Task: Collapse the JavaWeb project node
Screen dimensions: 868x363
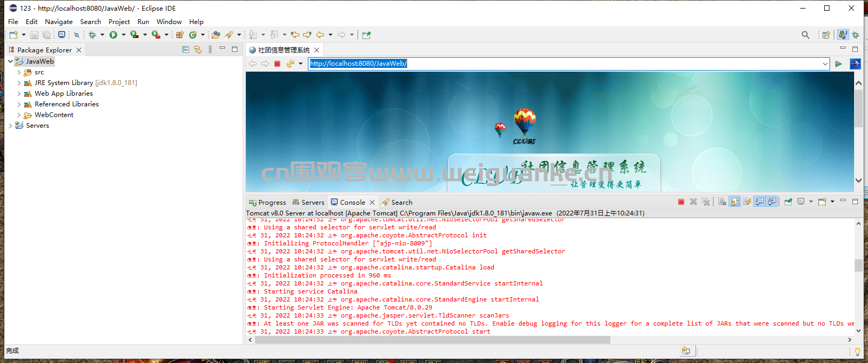Action: 10,61
